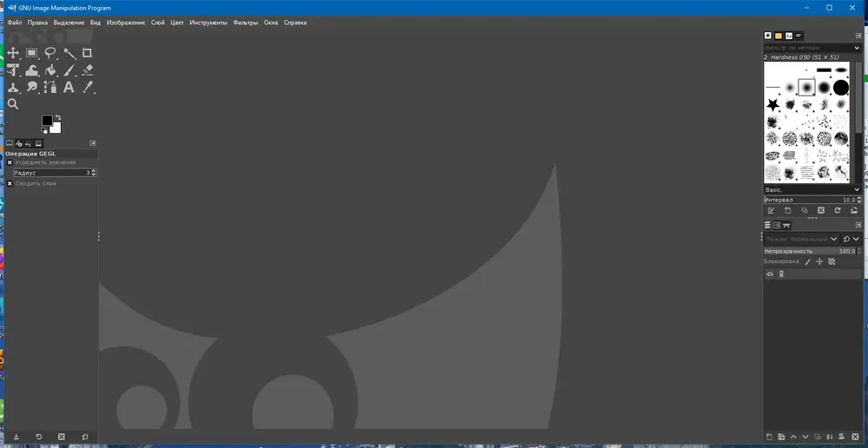Swap foreground and background colors arrow
The width and height of the screenshot is (868, 448).
58,117
